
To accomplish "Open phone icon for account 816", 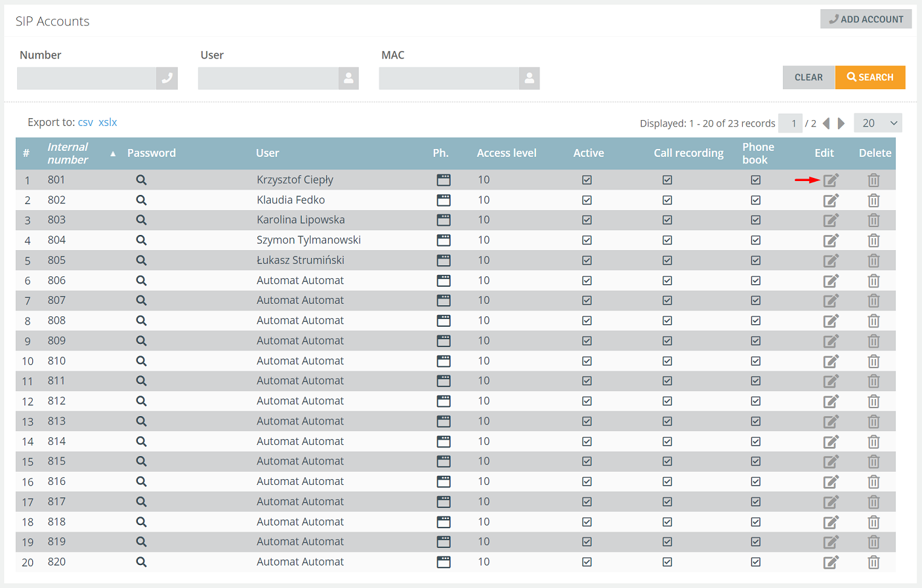I will click(x=444, y=482).
